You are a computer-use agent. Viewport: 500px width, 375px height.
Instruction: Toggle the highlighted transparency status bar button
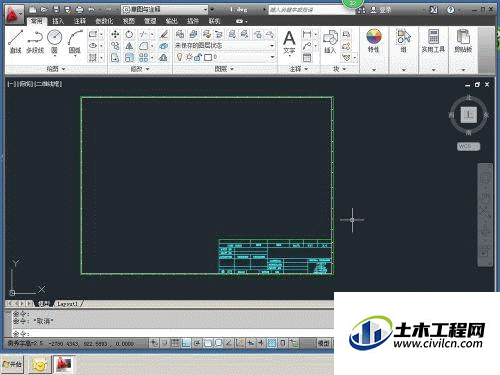pos(272,342)
